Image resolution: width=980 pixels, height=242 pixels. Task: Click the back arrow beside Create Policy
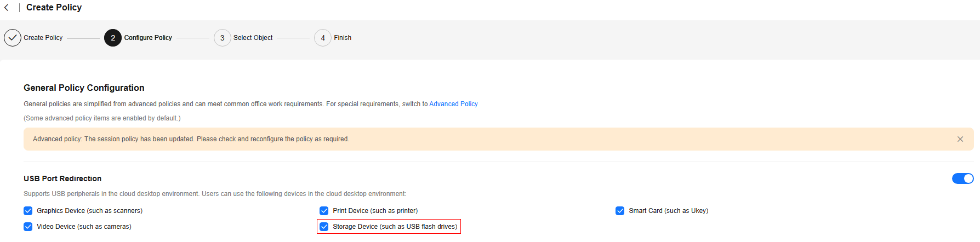(x=7, y=8)
